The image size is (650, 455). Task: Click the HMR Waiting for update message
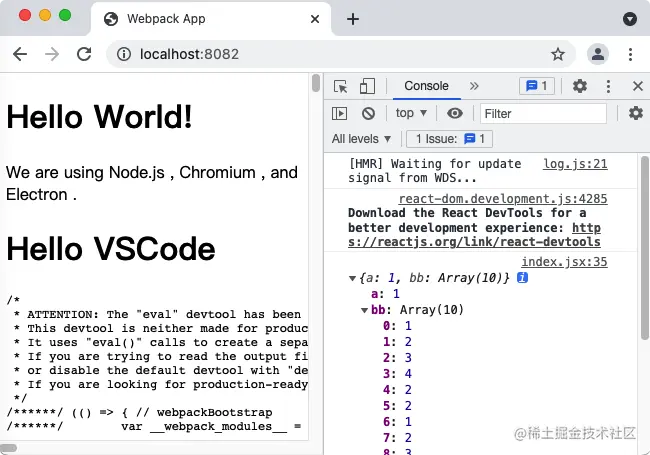pos(434,171)
